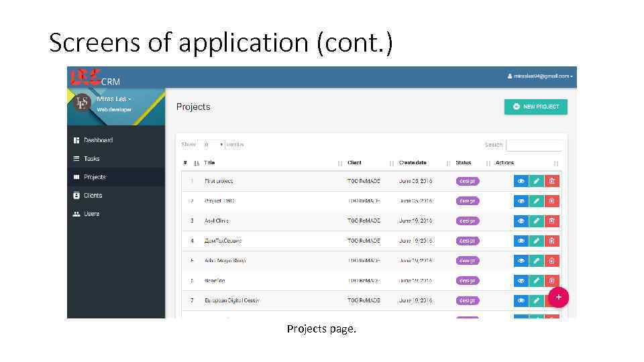The image size is (644, 362).
Task: Focus the Search input field
Action: (533, 145)
